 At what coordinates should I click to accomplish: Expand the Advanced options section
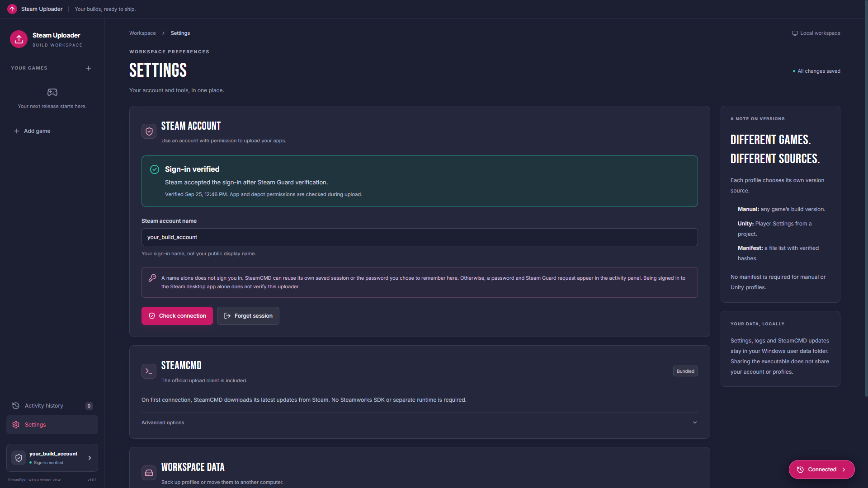[x=420, y=422]
